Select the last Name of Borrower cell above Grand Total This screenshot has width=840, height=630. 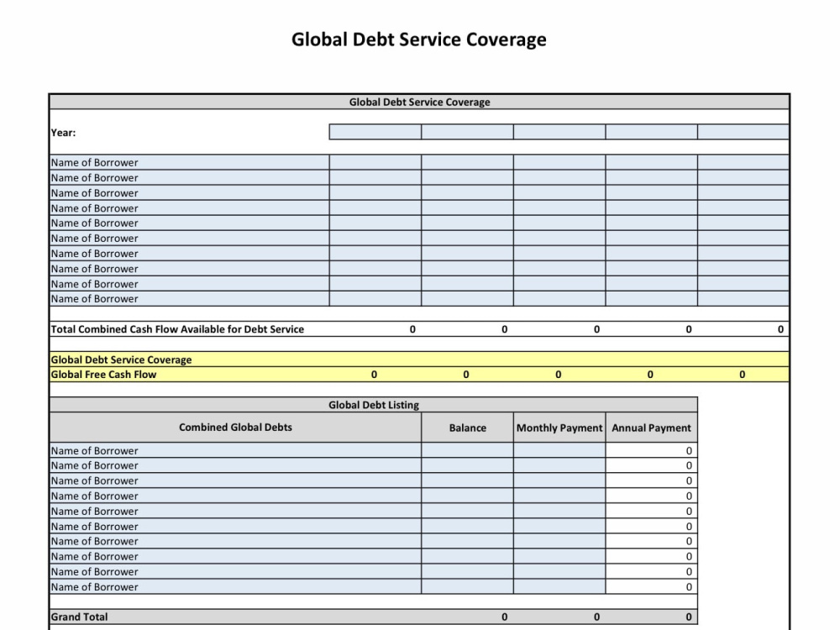point(235,586)
